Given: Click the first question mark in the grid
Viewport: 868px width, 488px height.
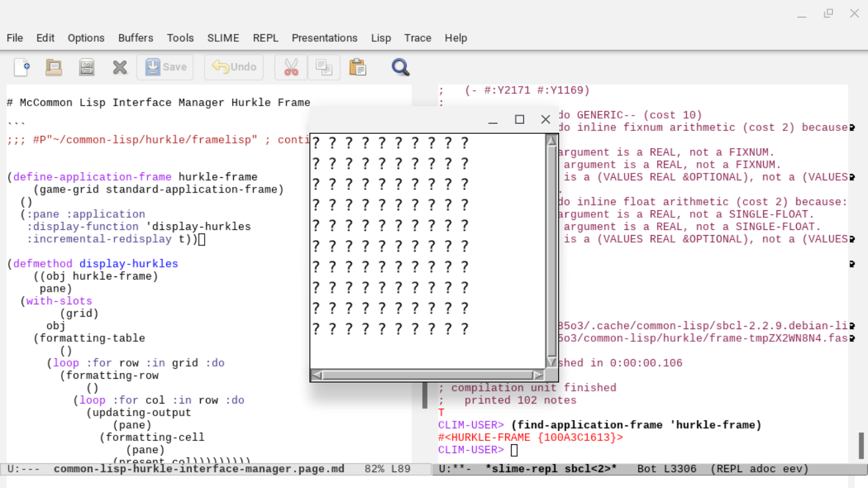Looking at the screenshot, I should click(316, 143).
